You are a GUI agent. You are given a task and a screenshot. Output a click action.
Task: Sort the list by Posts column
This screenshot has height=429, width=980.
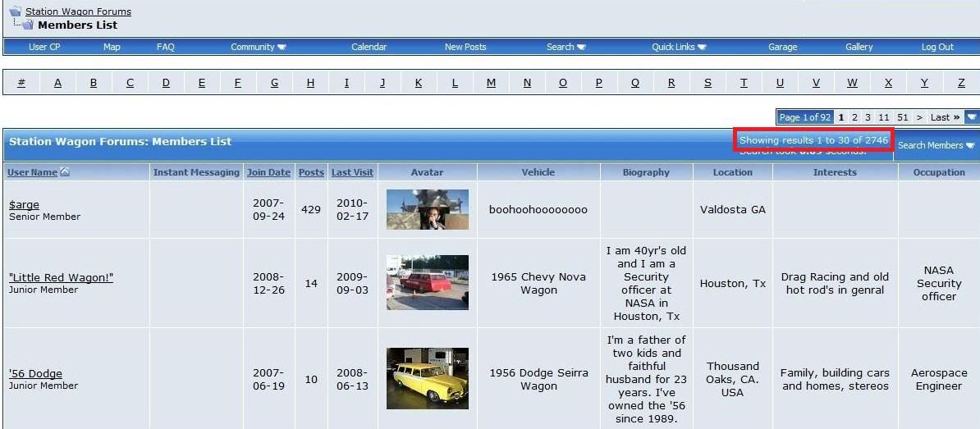pos(311,172)
